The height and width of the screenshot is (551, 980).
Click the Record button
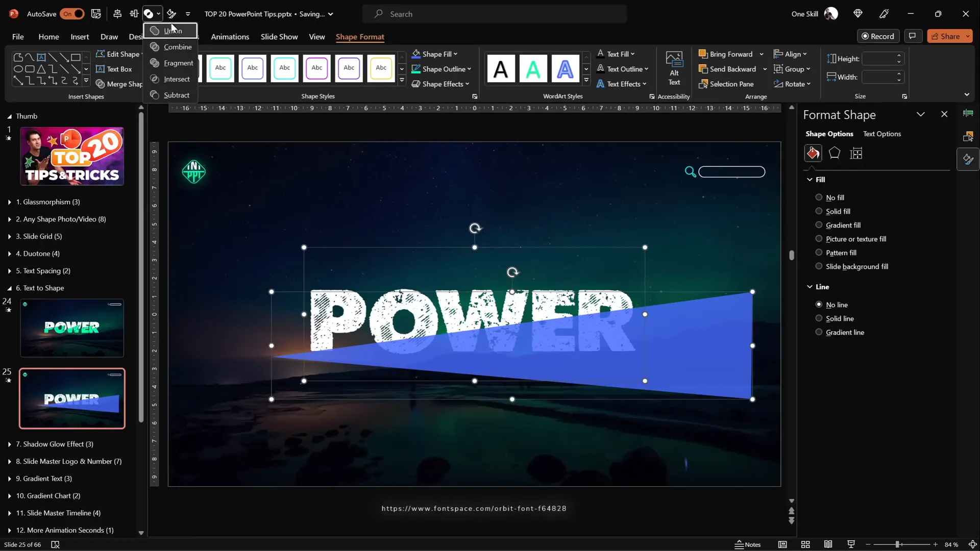878,36
